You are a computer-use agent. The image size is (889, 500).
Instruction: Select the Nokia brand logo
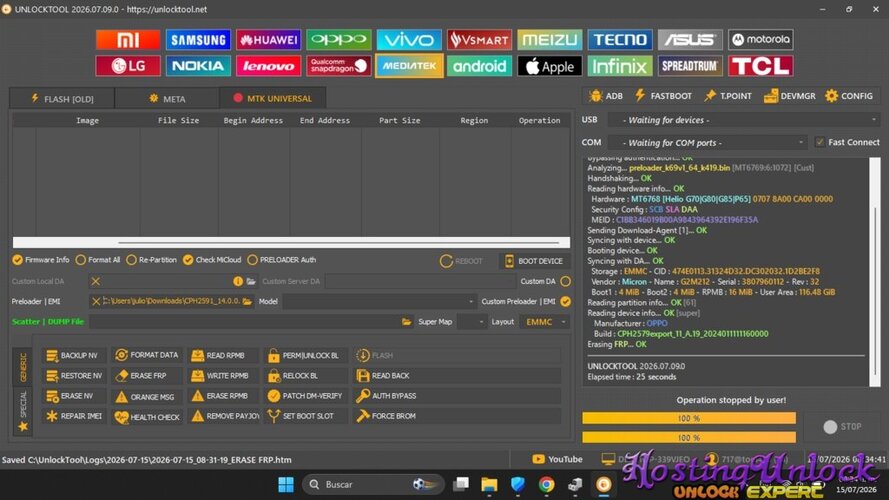198,66
